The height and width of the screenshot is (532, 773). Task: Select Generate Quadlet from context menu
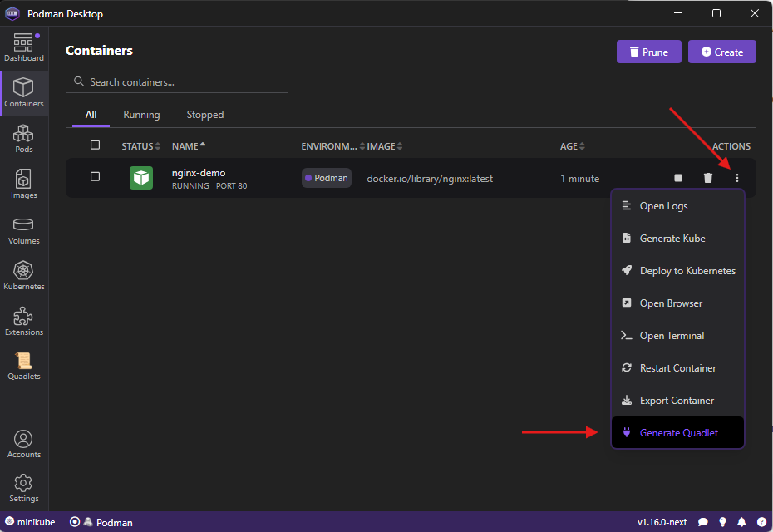pos(677,433)
